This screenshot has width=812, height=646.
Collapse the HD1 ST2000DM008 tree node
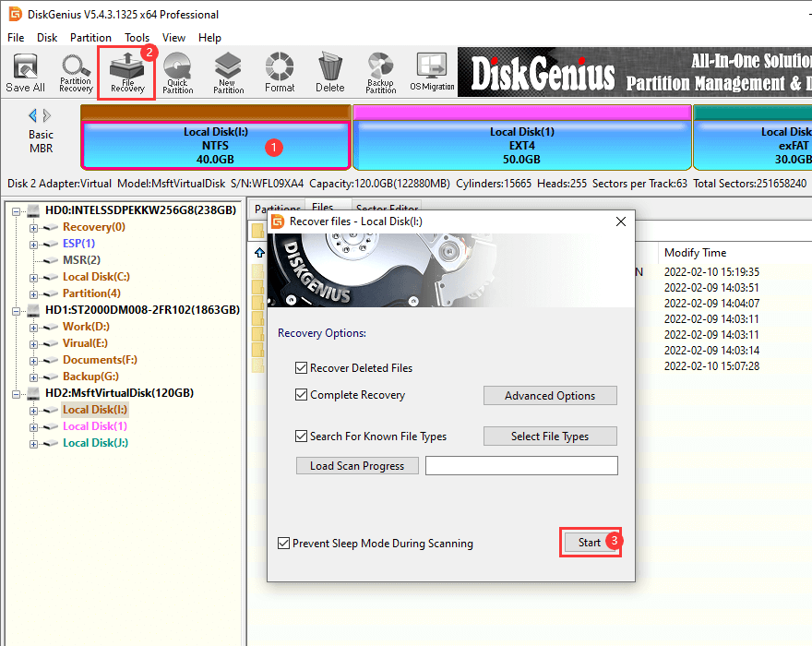click(16, 311)
